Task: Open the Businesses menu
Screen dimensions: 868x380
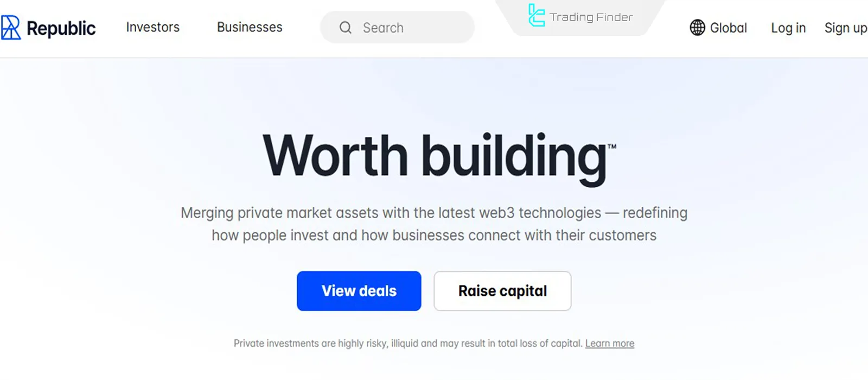Action: point(250,27)
